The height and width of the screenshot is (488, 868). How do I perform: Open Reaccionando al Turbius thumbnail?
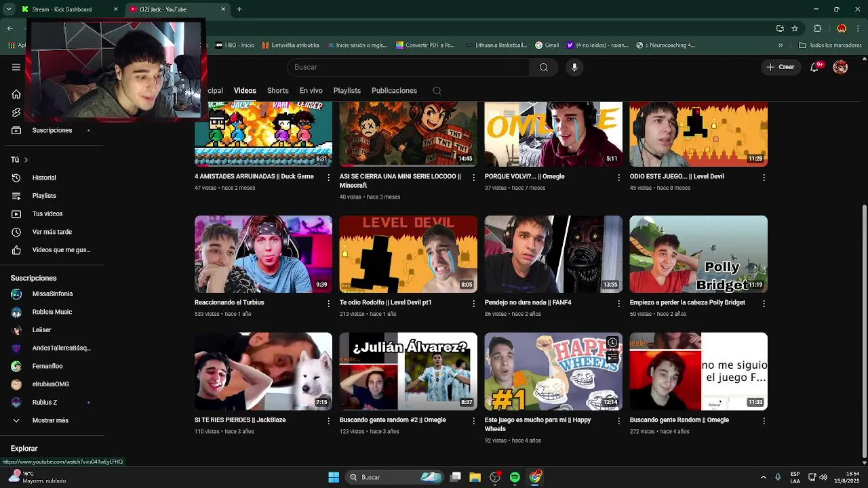click(263, 254)
